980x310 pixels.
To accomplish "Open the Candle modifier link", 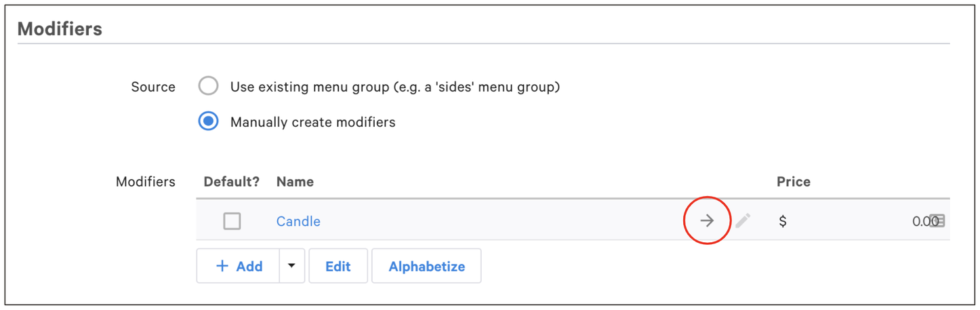I will coord(298,221).
